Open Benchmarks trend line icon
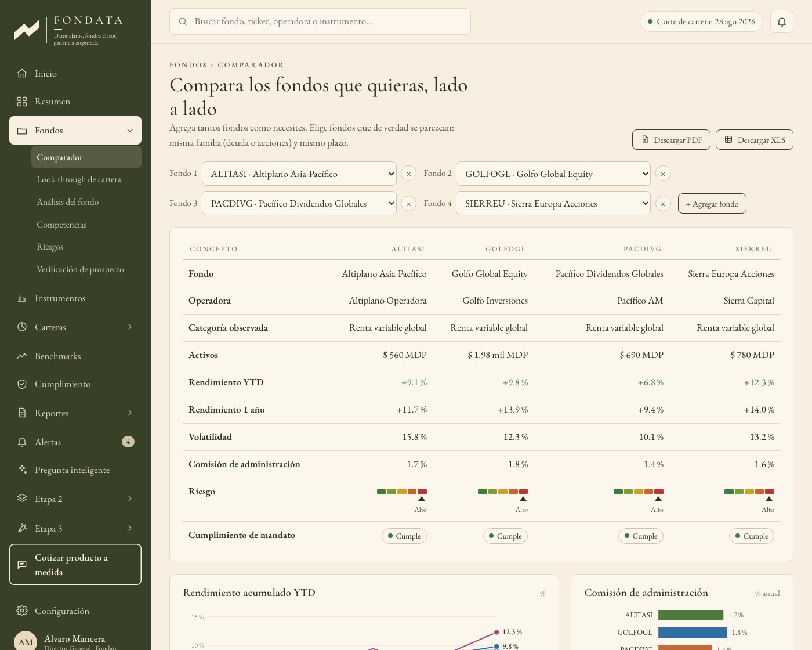 pyautogui.click(x=22, y=356)
